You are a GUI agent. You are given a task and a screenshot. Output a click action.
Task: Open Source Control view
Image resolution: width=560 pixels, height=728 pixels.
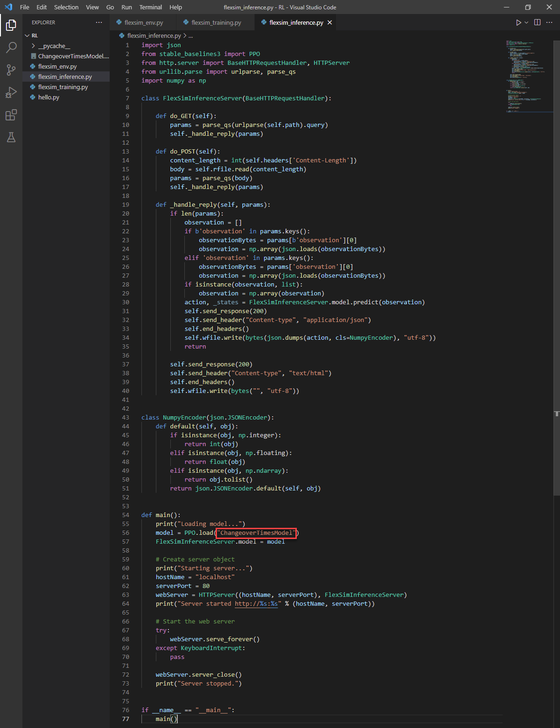[x=11, y=70]
